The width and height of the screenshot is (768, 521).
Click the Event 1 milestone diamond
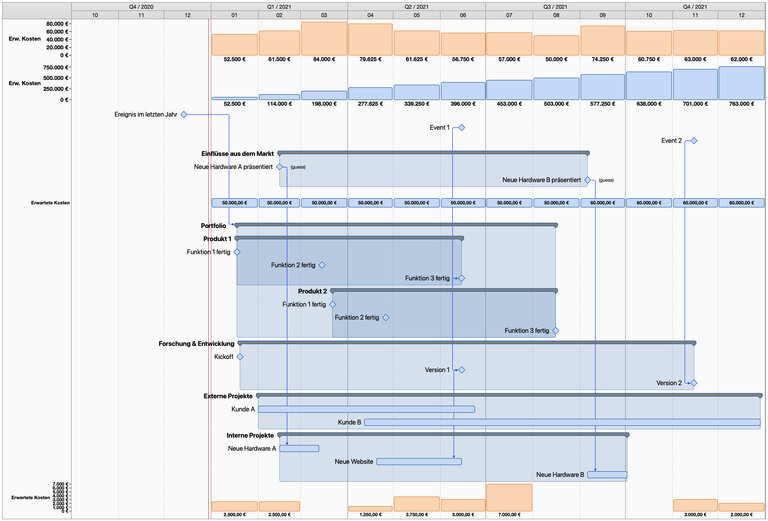462,128
